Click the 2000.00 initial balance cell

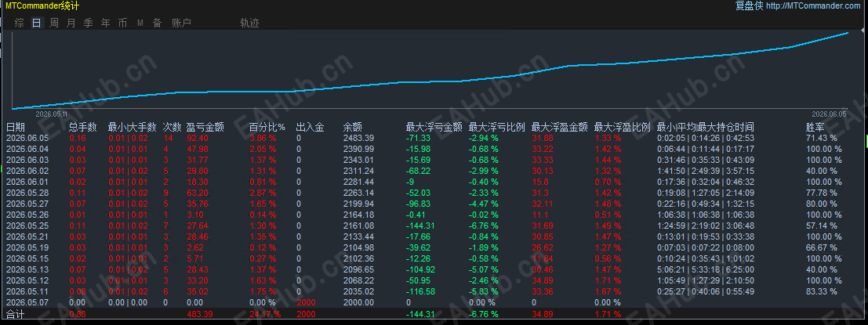pos(360,302)
